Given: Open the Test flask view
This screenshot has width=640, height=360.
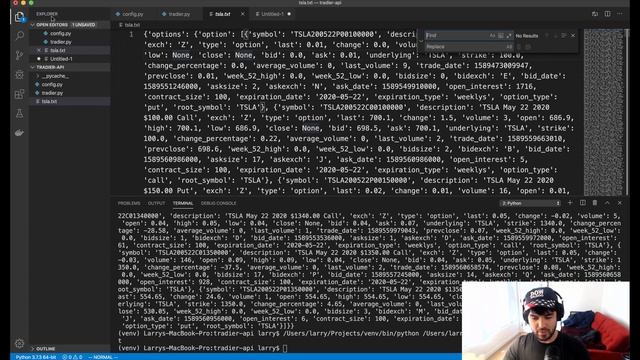Looking at the screenshot, I should click(x=19, y=113).
